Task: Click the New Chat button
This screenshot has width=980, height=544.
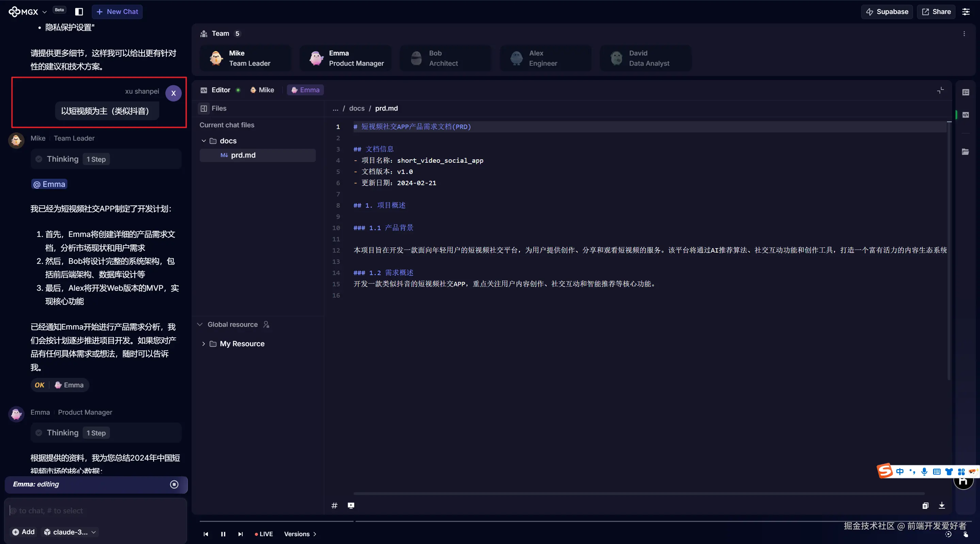Action: [117, 12]
